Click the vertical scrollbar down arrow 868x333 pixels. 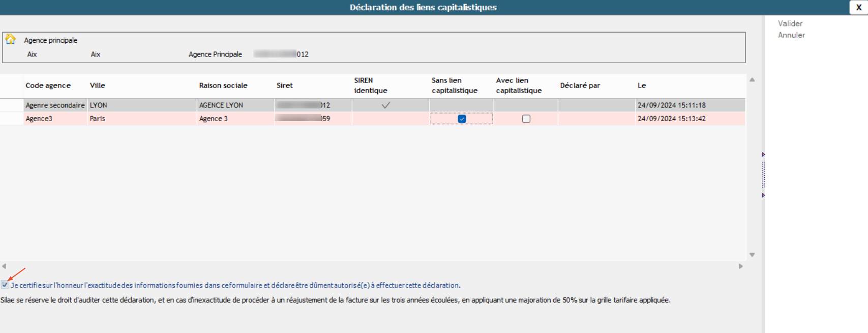tap(752, 255)
